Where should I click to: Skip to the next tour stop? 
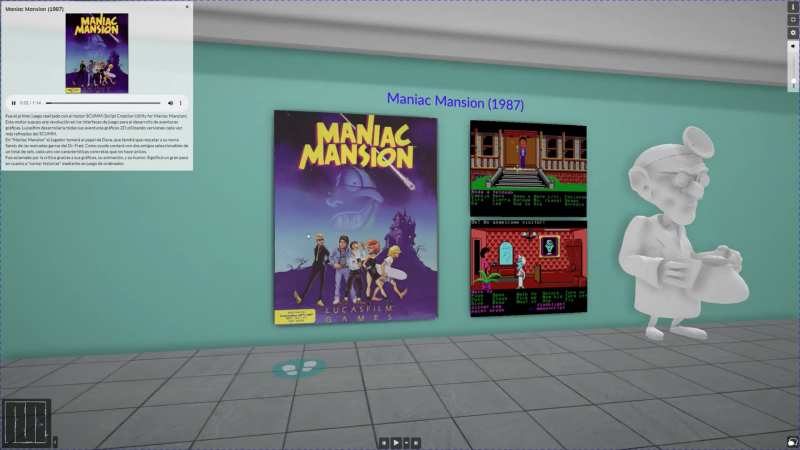tap(416, 443)
